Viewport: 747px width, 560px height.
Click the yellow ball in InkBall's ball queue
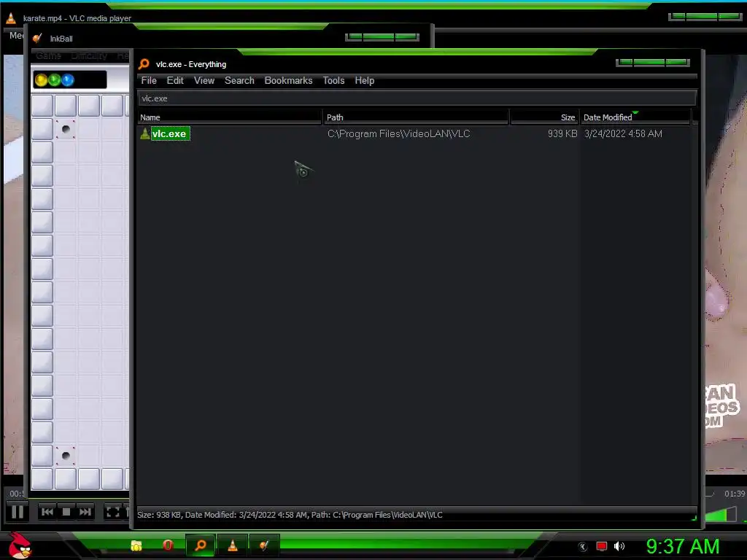click(41, 80)
